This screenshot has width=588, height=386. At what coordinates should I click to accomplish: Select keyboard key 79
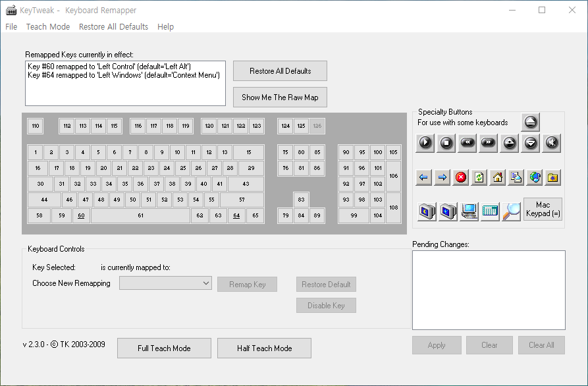(x=285, y=215)
